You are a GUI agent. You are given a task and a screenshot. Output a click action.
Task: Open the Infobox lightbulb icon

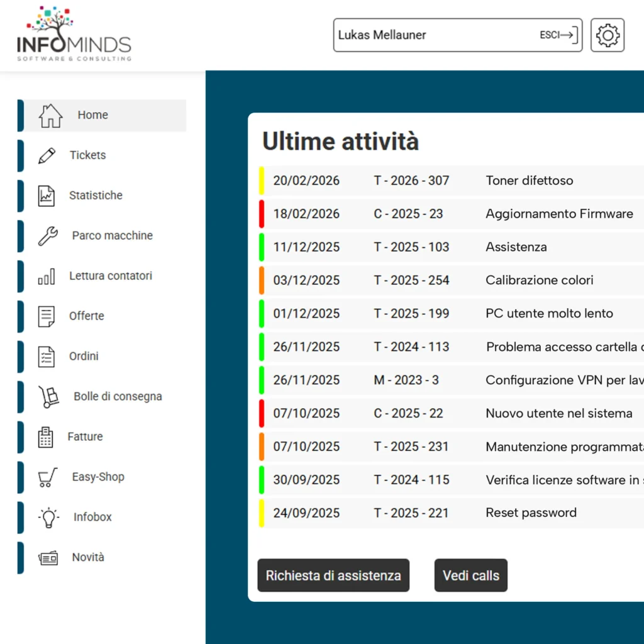tap(48, 517)
